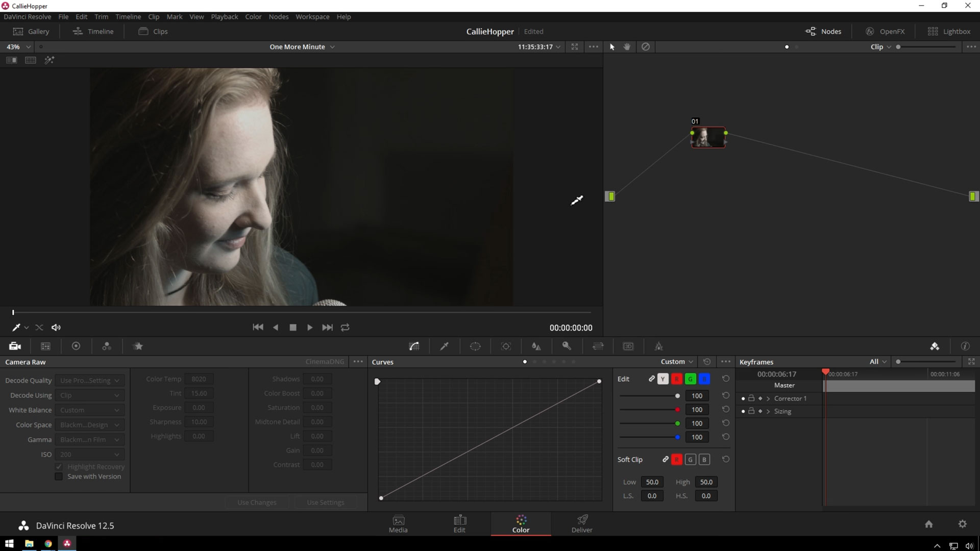Choose the hand pan tool above node graph
This screenshot has width=980, height=551.
[x=627, y=47]
